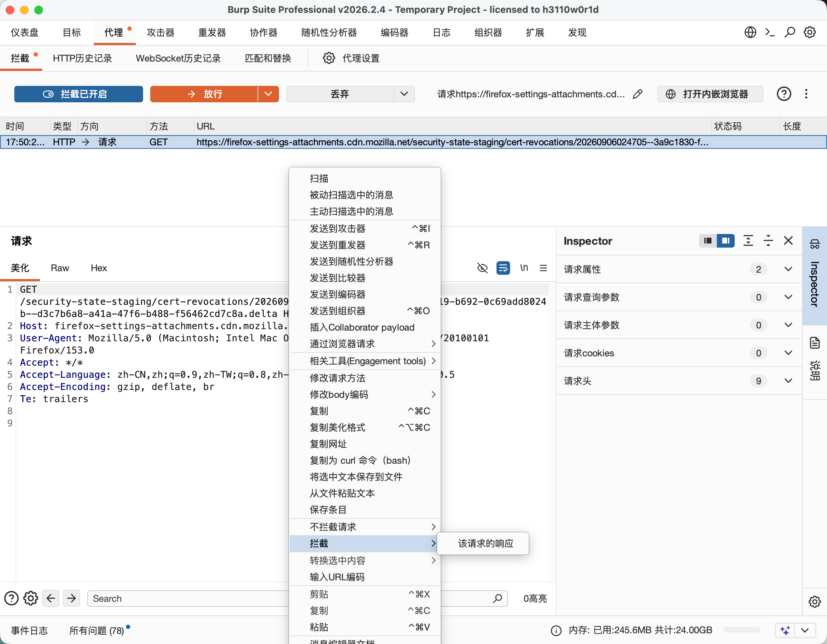
Task: Go to next search match arrow
Action: 72,599
